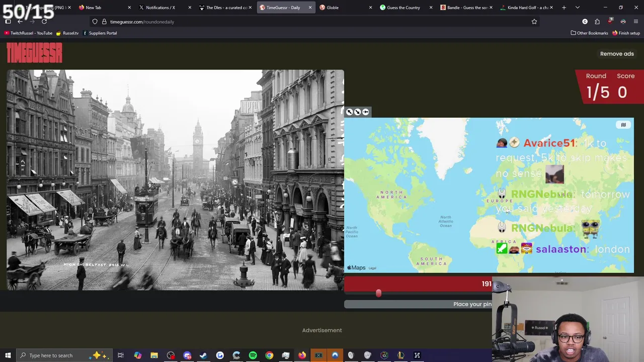Reload the TimeGuessr page
The image size is (644, 362).
pos(44,22)
